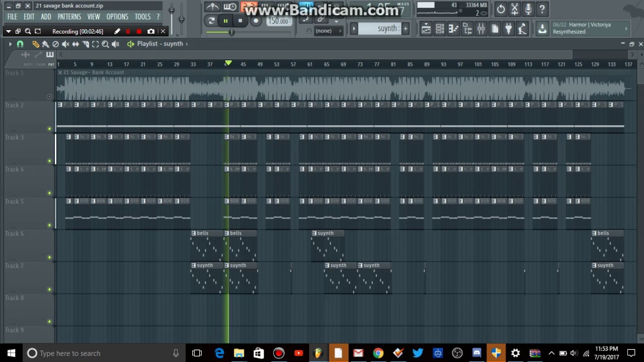Click the green playhead marker on the timeline

tap(228, 63)
